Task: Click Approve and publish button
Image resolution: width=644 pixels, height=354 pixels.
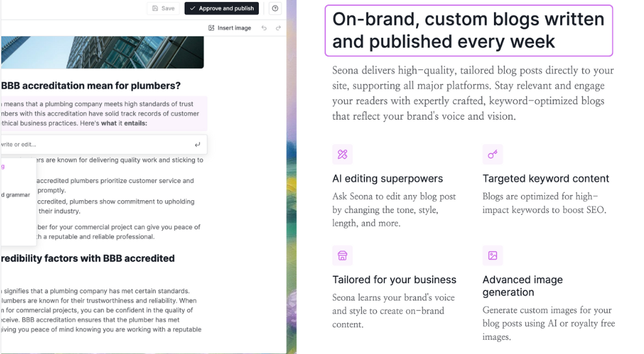Action: (x=222, y=8)
